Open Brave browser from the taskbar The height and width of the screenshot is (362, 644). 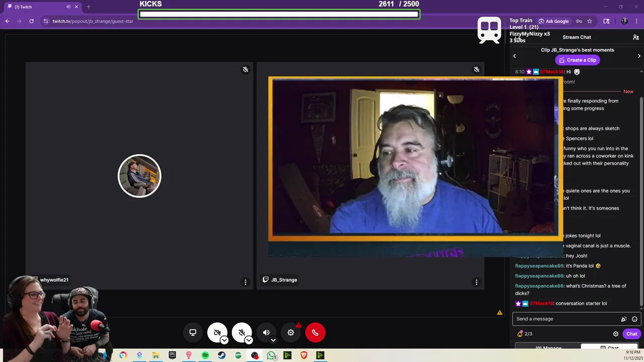point(303,355)
